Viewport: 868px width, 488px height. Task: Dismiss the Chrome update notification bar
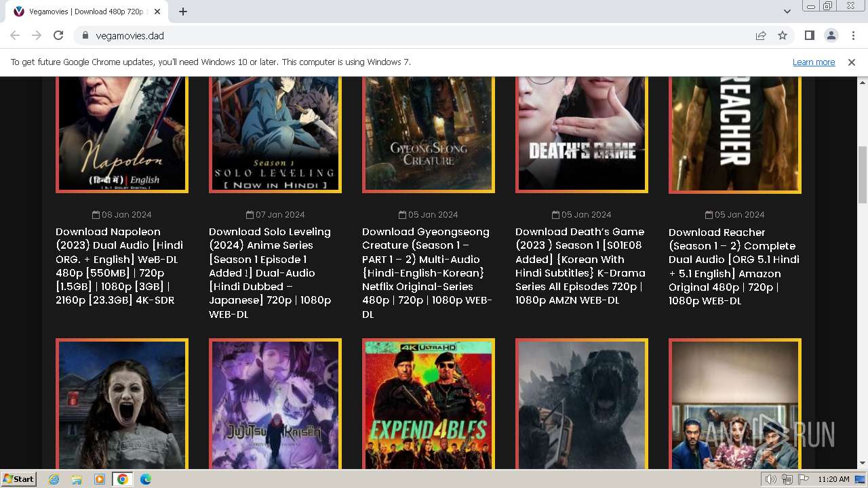852,62
